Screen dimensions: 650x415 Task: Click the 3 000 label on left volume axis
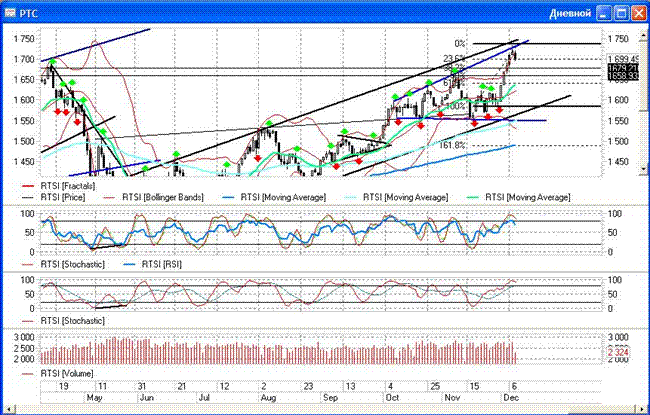25,337
